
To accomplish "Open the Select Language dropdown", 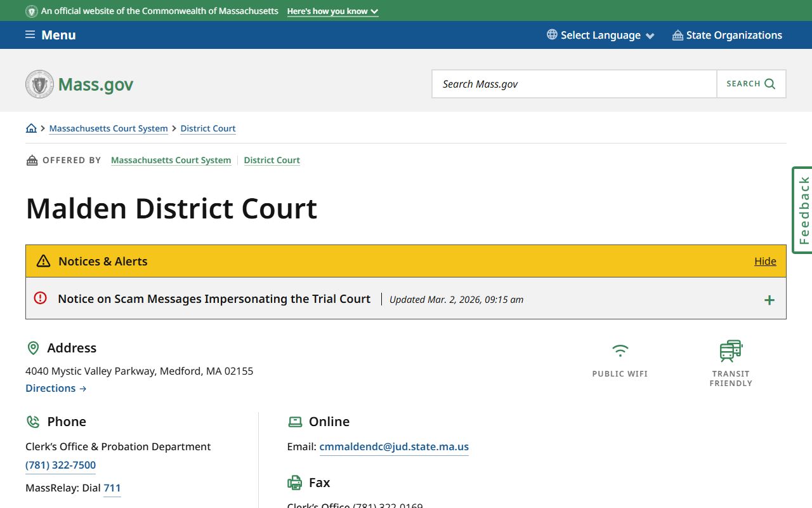I will [600, 35].
